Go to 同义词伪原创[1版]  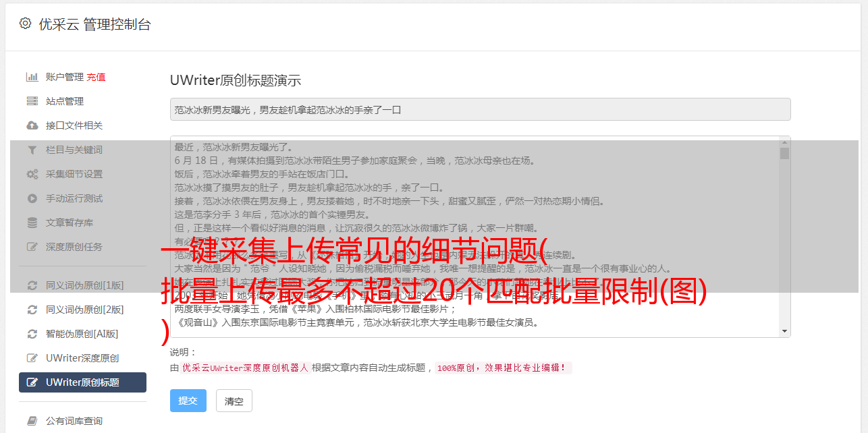[85, 285]
